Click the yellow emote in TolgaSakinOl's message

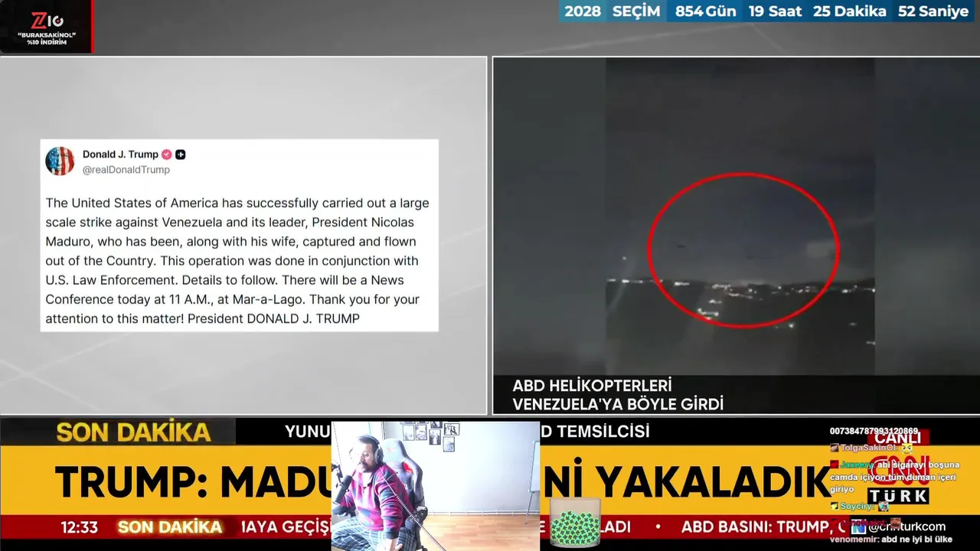(x=907, y=448)
